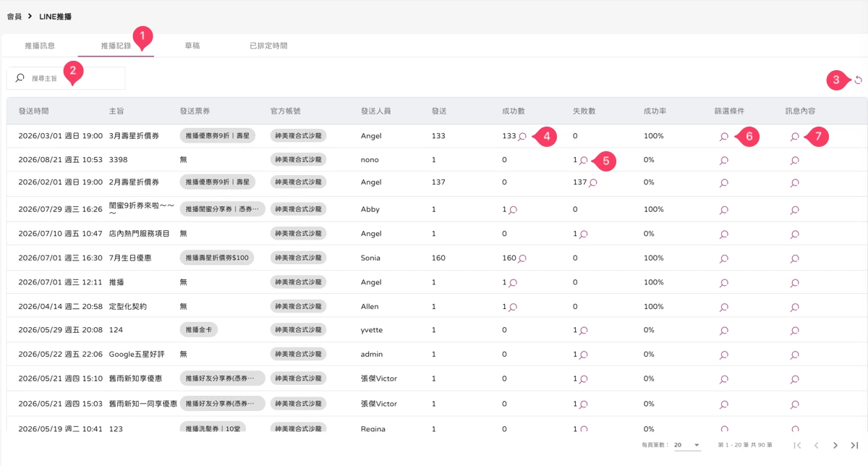Click the 推播金卡 coupon chip
The image size is (868, 466).
click(199, 330)
